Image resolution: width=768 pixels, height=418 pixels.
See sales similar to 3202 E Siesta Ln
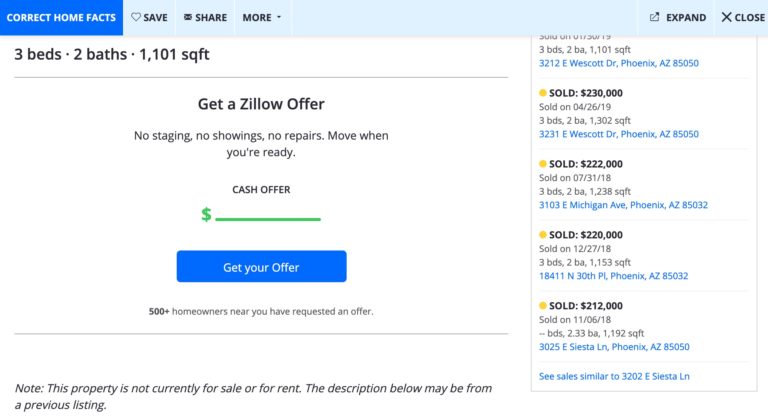click(614, 376)
